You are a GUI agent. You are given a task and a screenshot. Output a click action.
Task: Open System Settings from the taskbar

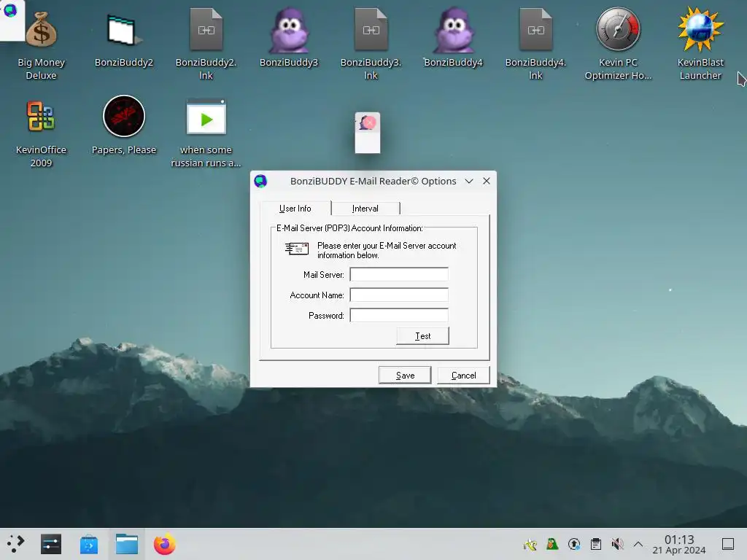51,544
